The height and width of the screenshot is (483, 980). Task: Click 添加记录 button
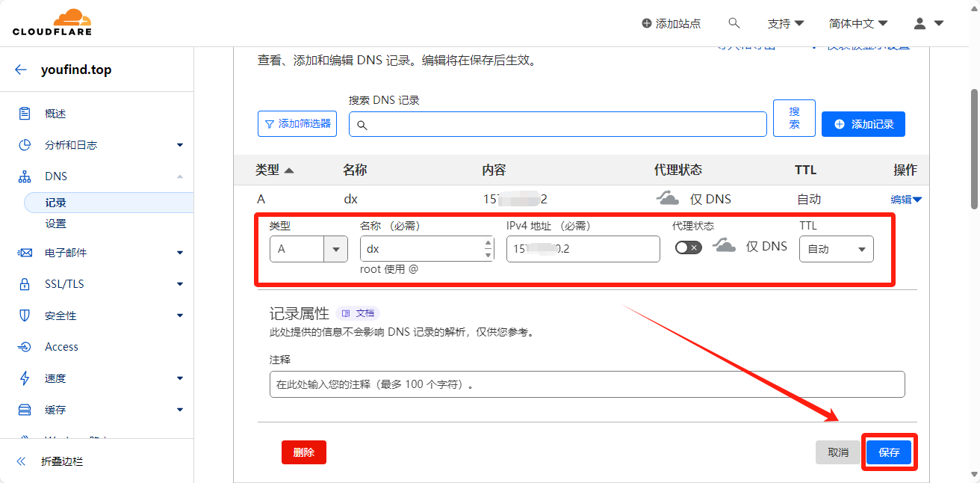pyautogui.click(x=863, y=124)
